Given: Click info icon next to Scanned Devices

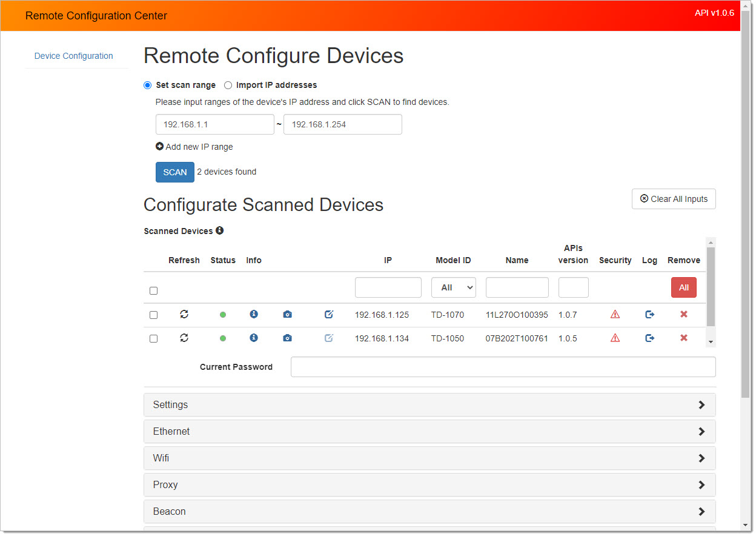Looking at the screenshot, I should (x=220, y=230).
